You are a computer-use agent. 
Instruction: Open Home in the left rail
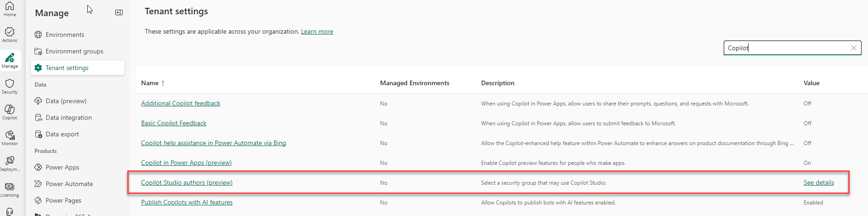[10, 9]
